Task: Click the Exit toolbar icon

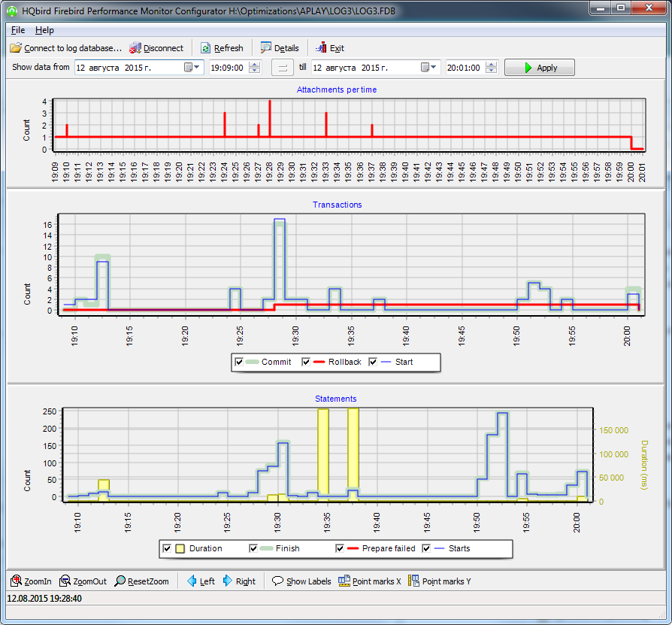Action: click(x=320, y=48)
